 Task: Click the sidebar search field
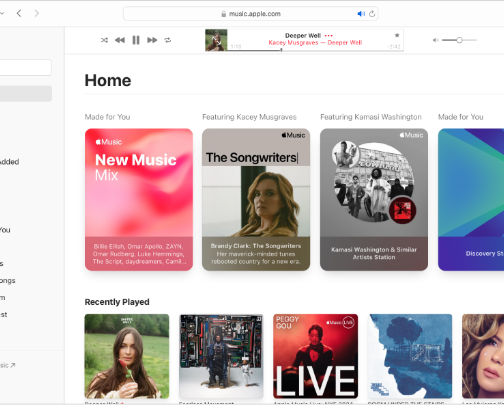coord(25,68)
